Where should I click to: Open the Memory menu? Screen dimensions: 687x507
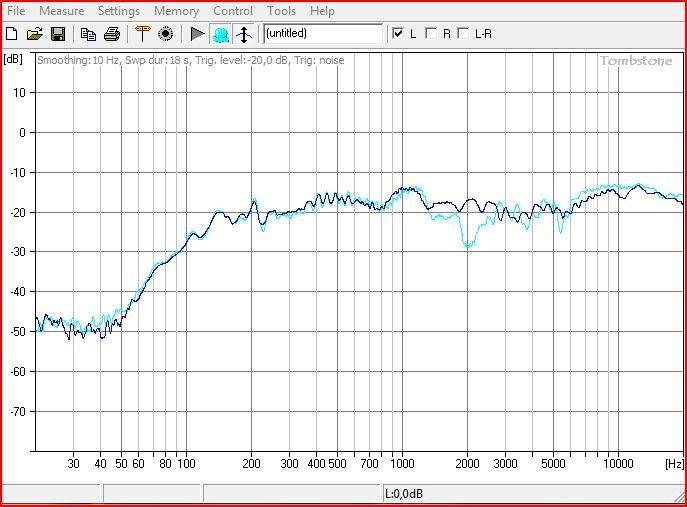(176, 11)
